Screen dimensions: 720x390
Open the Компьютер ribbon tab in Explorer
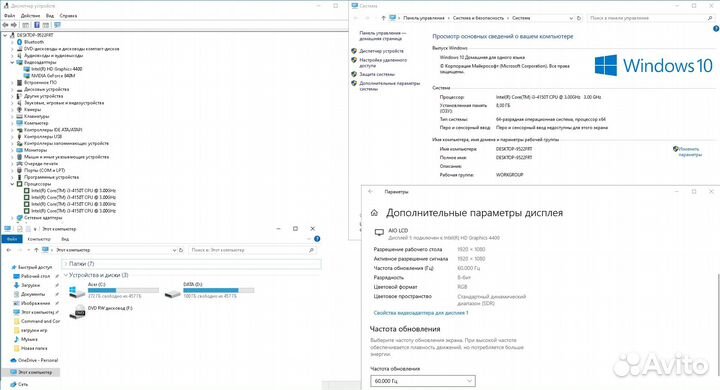(x=39, y=239)
